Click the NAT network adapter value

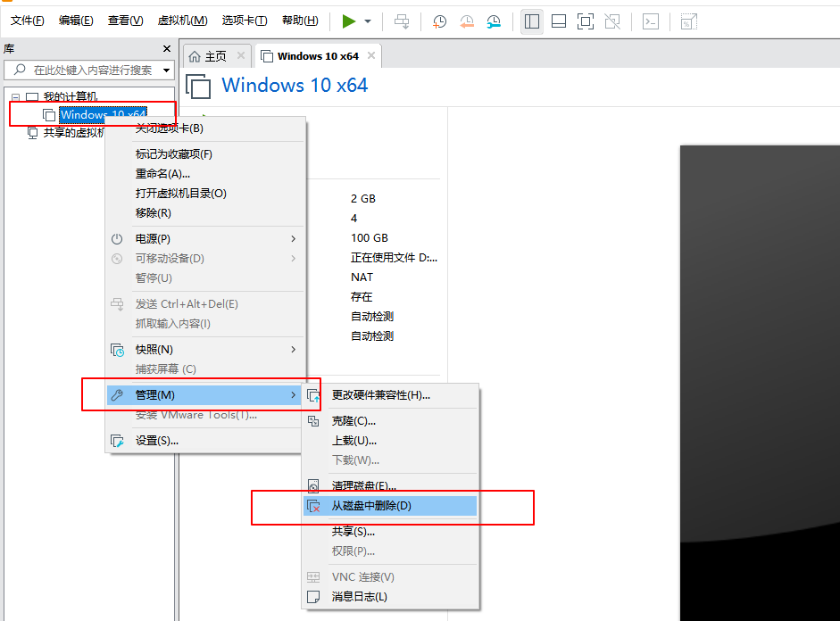[362, 277]
